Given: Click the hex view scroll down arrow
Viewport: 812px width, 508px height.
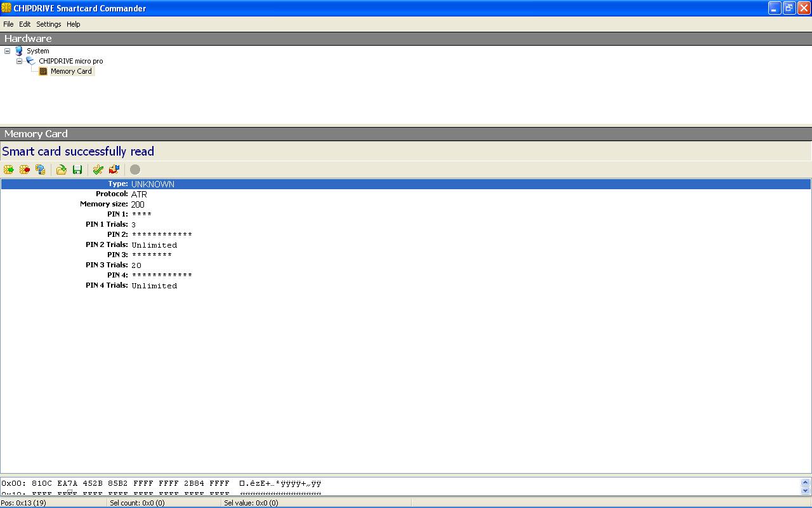Looking at the screenshot, I should point(806,490).
